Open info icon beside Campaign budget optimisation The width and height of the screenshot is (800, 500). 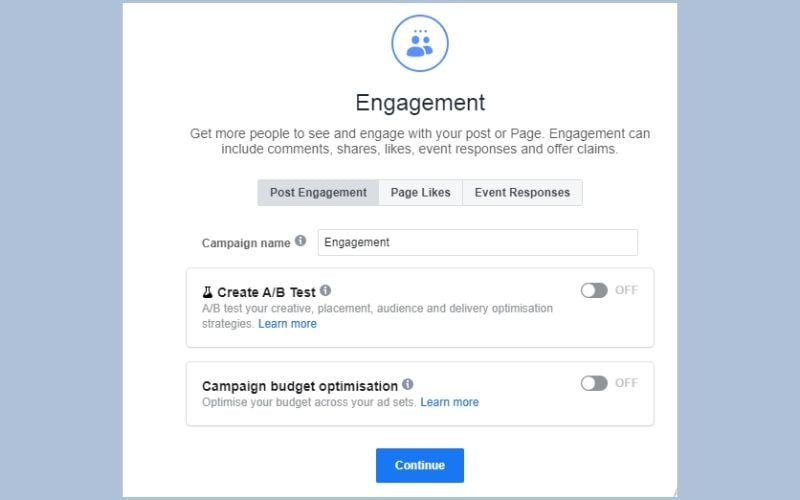click(408, 384)
